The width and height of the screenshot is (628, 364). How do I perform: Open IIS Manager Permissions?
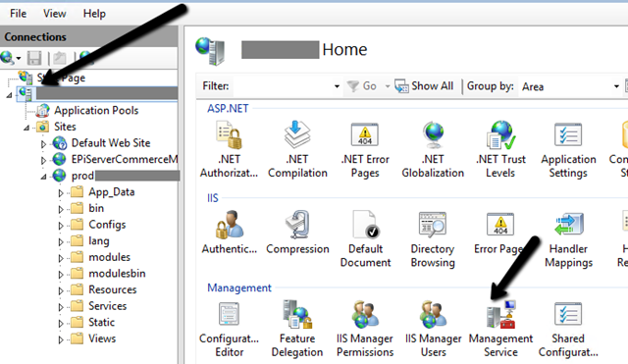tap(365, 329)
